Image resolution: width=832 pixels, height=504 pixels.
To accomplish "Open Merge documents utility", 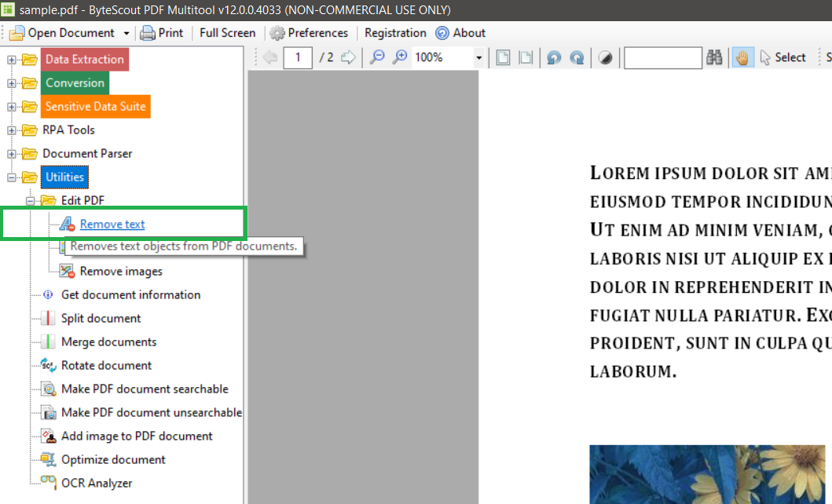I will pyautogui.click(x=108, y=341).
